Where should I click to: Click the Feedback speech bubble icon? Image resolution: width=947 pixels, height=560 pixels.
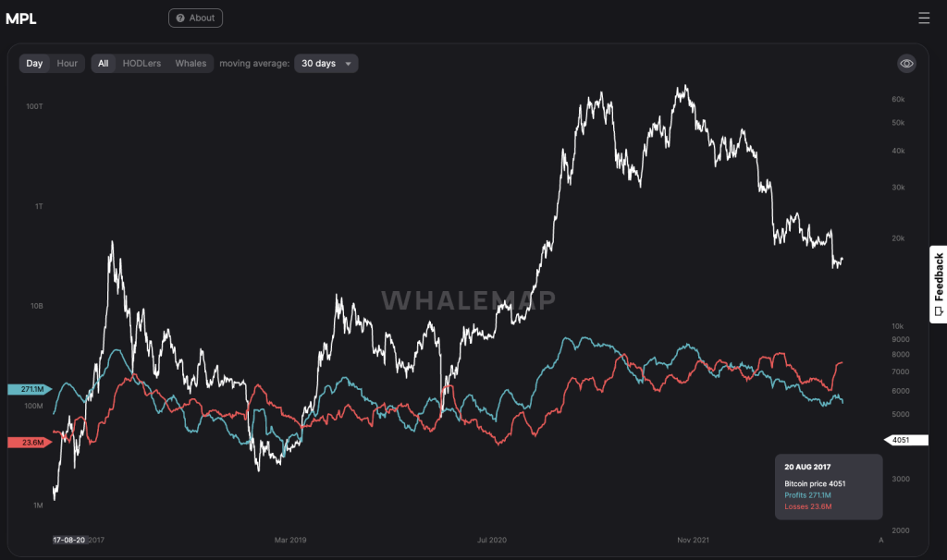(x=939, y=311)
